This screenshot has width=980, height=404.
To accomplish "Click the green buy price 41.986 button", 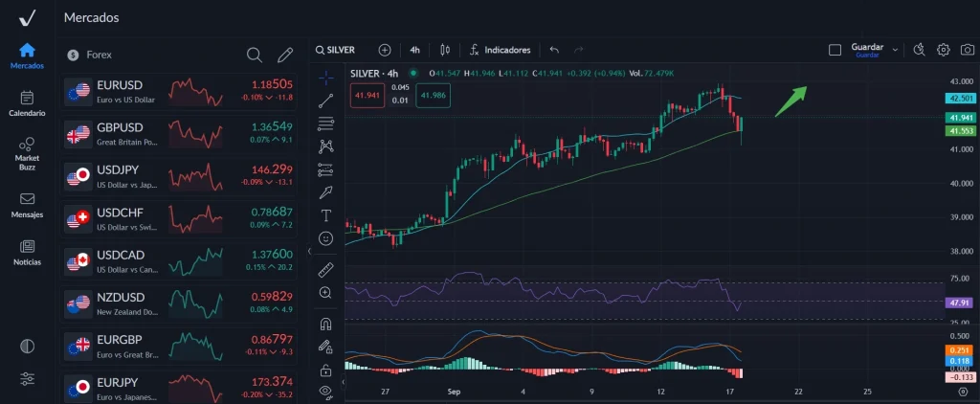I will 434,96.
